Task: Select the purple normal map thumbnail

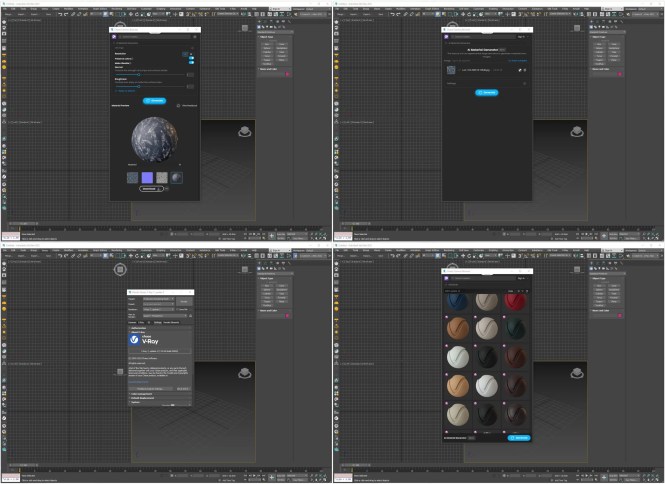Action: click(147, 177)
